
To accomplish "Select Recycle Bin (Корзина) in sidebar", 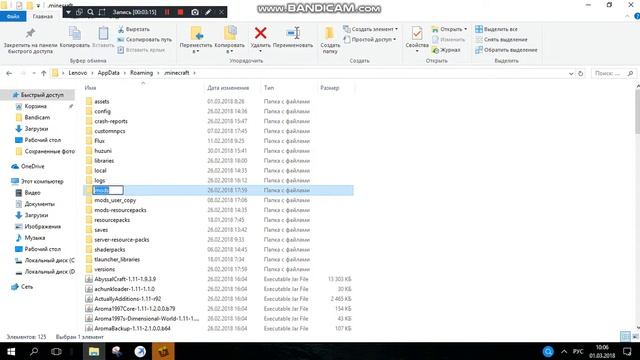I will (x=36, y=106).
